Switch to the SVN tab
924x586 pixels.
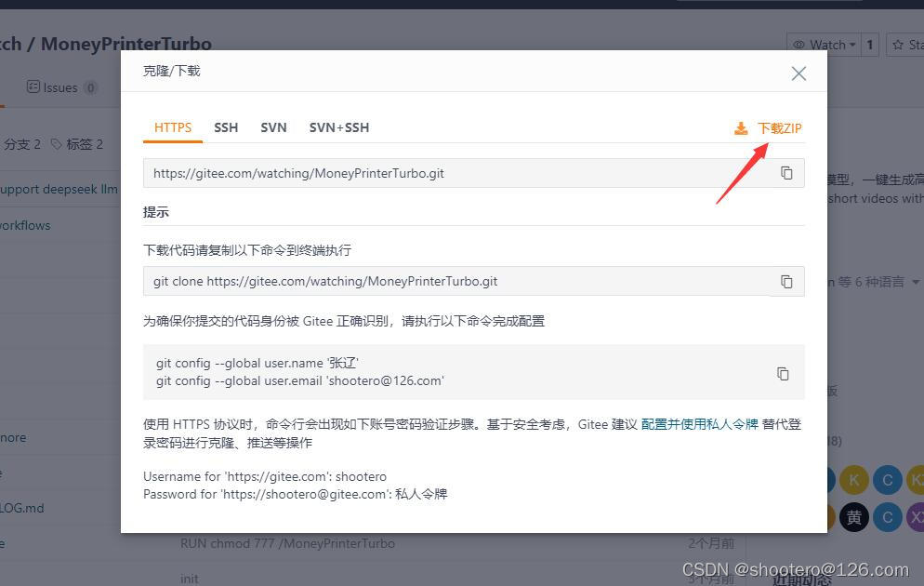273,127
